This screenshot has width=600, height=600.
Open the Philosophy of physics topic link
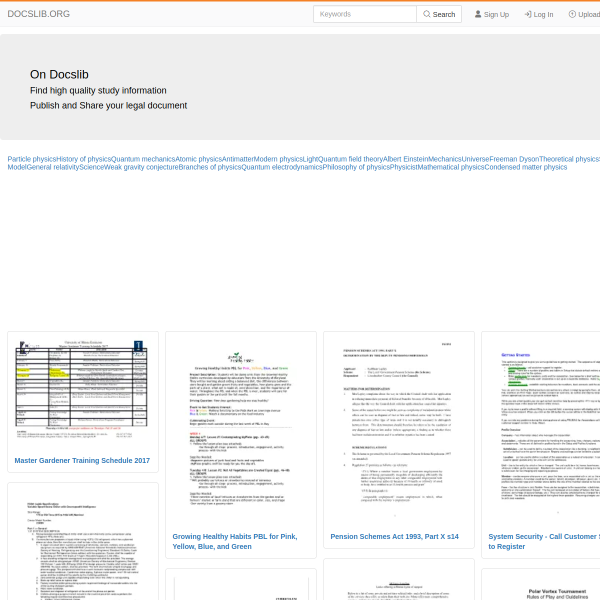(356, 167)
